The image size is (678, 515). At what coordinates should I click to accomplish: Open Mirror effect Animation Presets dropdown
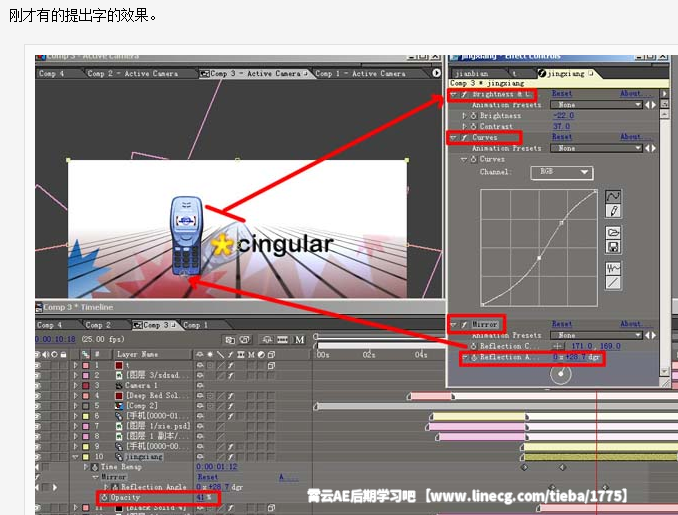click(x=596, y=335)
